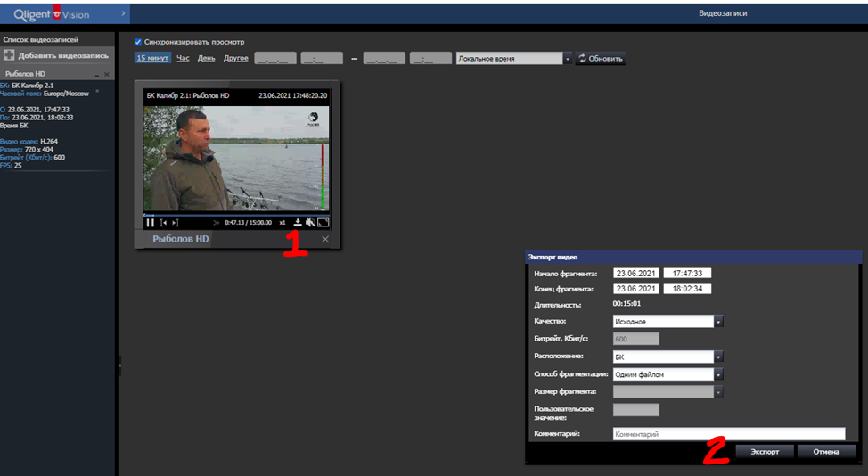Select the 15 минут time range
The image size is (868, 476).
click(152, 58)
